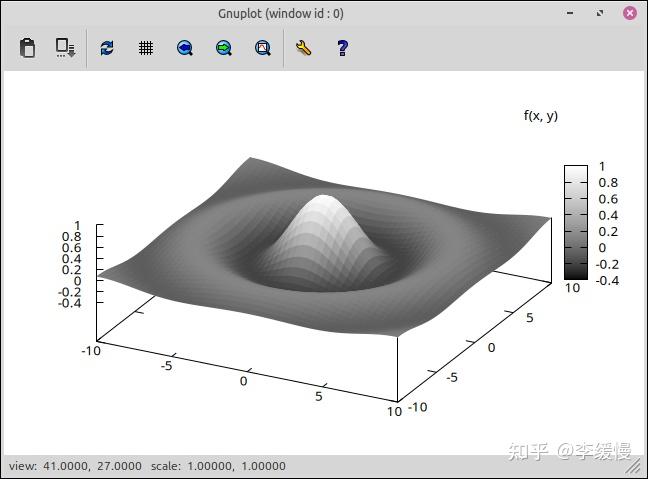Copy the plot to clipboard

coord(27,48)
